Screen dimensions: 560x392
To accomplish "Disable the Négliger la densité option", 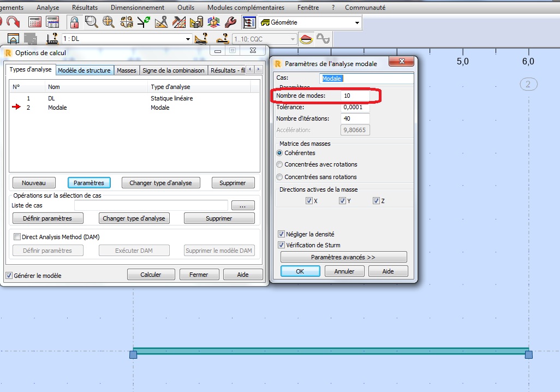I will [281, 234].
